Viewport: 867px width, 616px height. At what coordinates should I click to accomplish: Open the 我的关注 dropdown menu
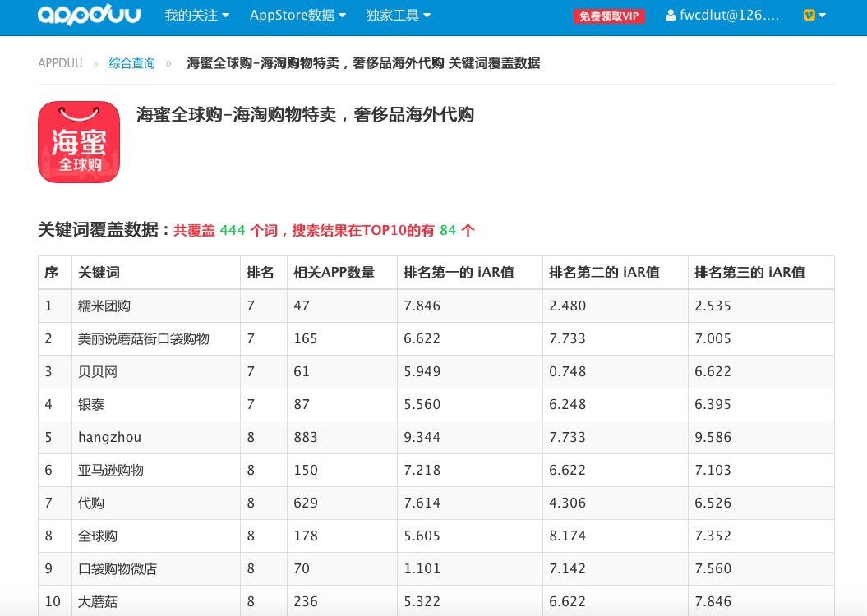coord(196,16)
